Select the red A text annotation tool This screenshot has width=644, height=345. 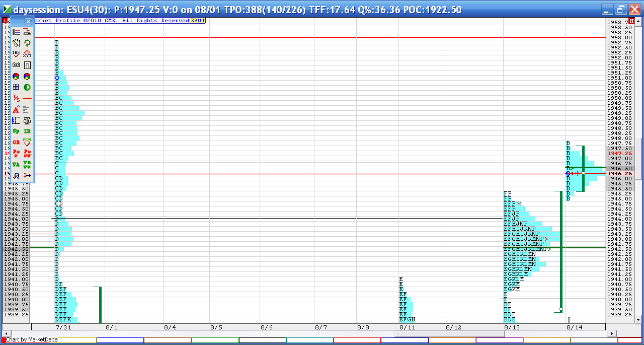point(16,109)
